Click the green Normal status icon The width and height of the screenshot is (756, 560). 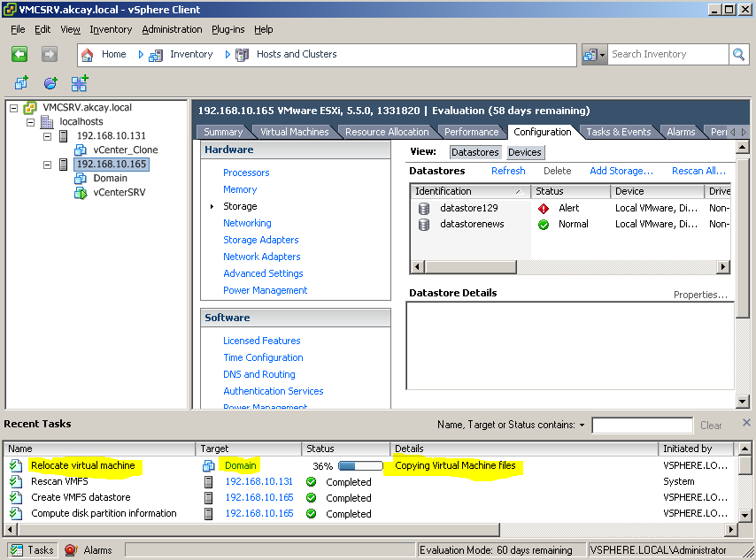tap(544, 224)
